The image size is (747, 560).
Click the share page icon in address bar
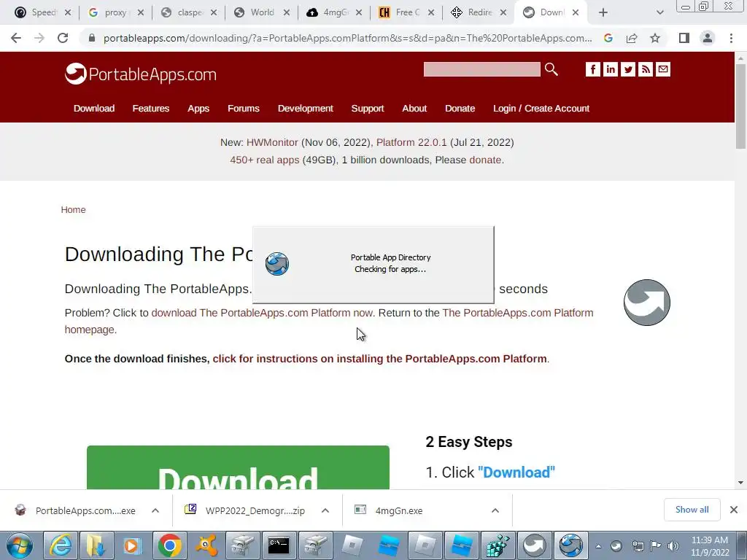tap(632, 38)
